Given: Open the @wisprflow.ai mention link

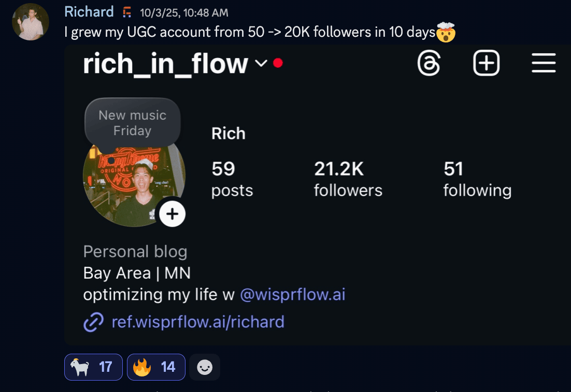Looking at the screenshot, I should 292,295.
